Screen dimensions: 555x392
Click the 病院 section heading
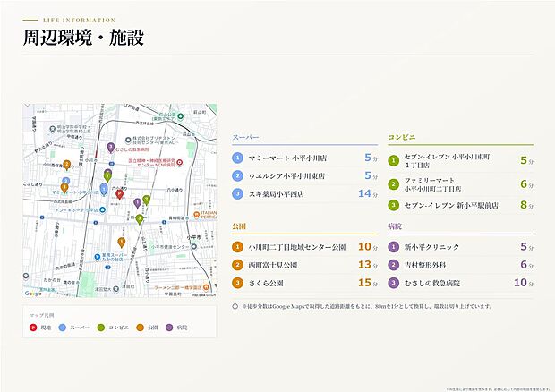[x=395, y=226]
